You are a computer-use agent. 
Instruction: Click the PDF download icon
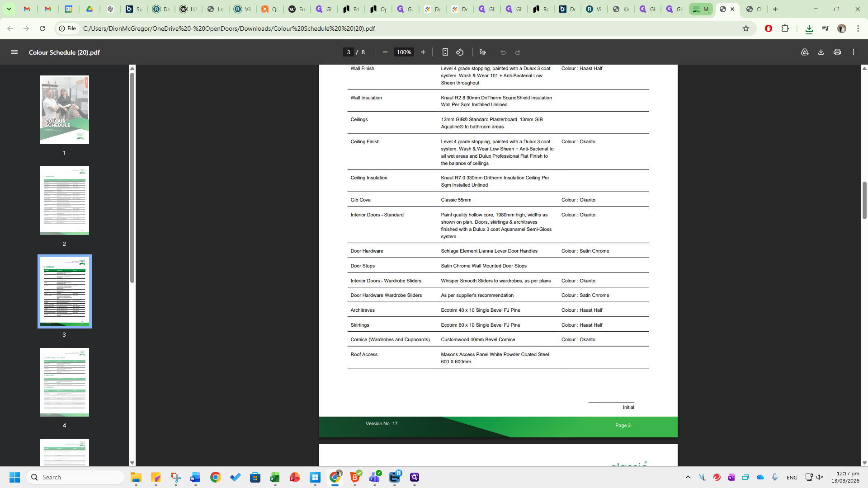tap(821, 52)
